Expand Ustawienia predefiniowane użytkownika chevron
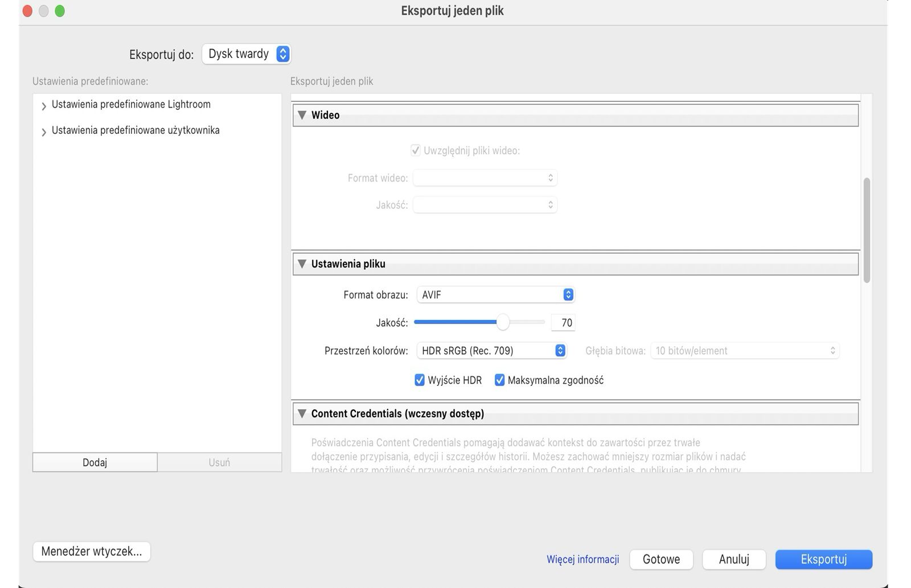The width and height of the screenshot is (911, 588). pos(44,133)
